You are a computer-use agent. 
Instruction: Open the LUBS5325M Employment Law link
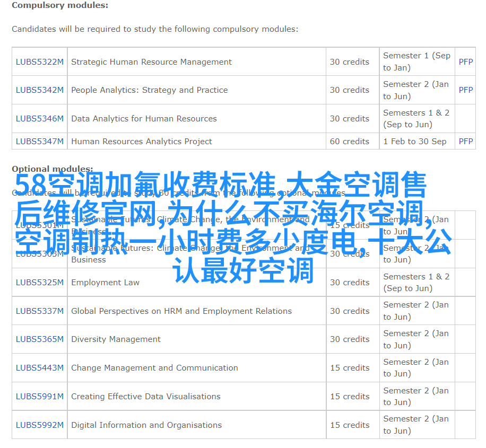tap(39, 283)
